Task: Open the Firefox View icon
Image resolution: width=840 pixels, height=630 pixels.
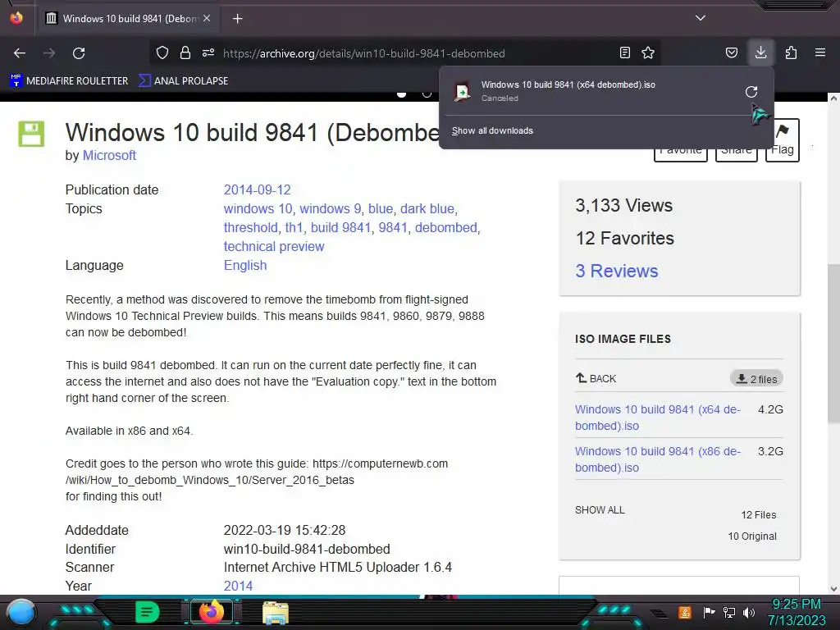Action: coord(16,18)
